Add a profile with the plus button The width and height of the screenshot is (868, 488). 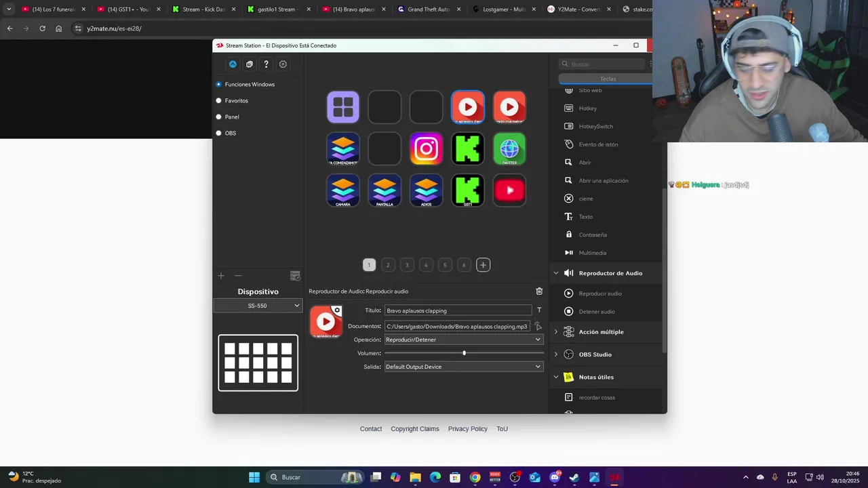221,276
